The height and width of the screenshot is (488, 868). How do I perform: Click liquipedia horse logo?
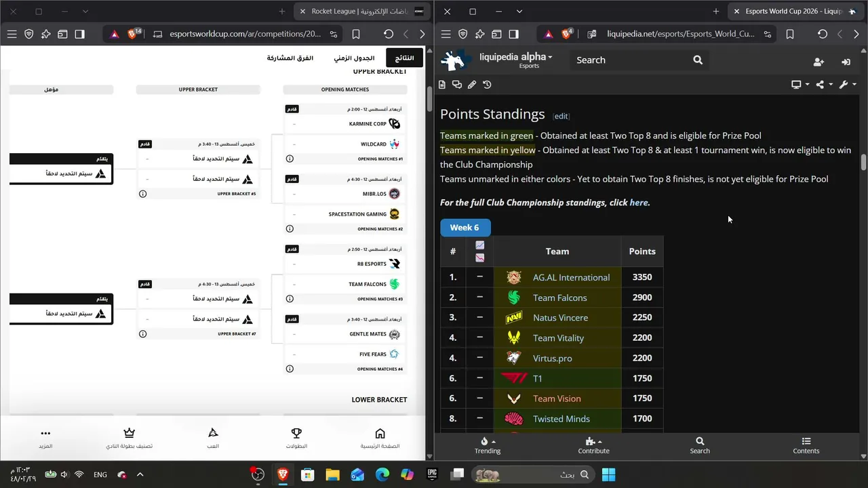pyautogui.click(x=456, y=60)
